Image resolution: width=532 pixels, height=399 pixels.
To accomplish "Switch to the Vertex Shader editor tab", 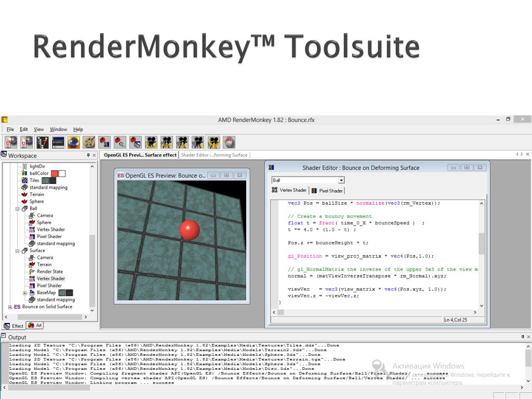I will coord(289,190).
